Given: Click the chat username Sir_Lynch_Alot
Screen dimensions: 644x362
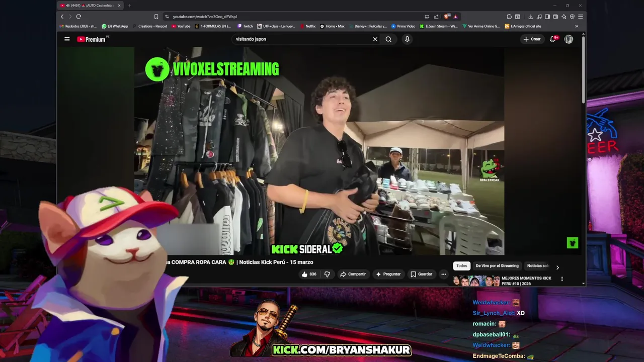Looking at the screenshot, I should click(x=494, y=313).
